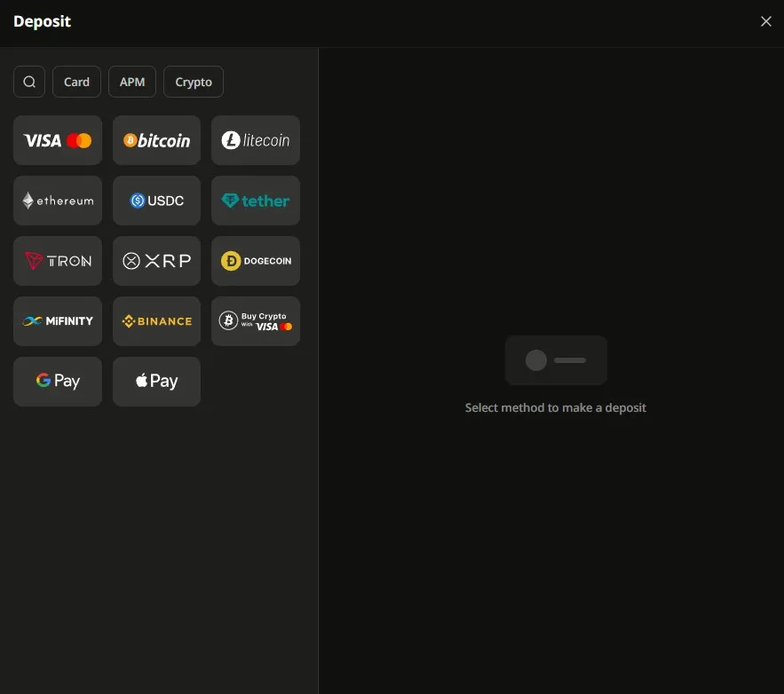
Task: Close the Deposit dialog
Action: 766,21
